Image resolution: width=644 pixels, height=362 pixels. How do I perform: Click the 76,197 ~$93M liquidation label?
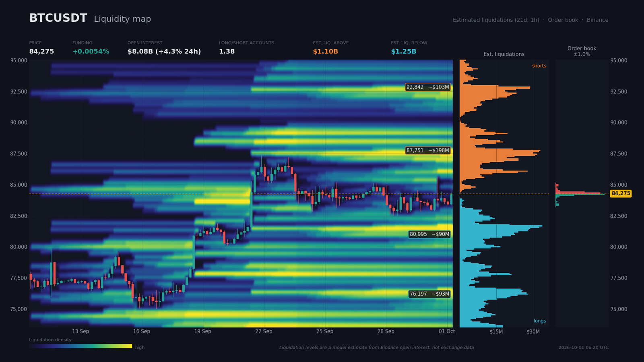coord(429,294)
